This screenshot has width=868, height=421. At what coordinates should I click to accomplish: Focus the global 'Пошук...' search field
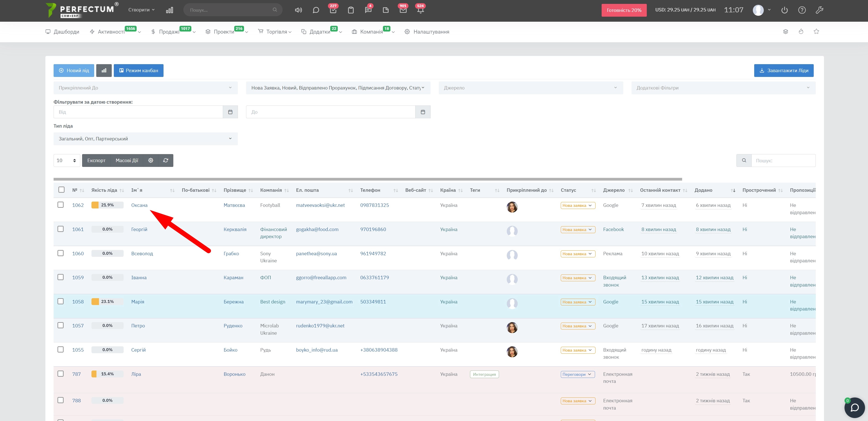[x=233, y=10]
